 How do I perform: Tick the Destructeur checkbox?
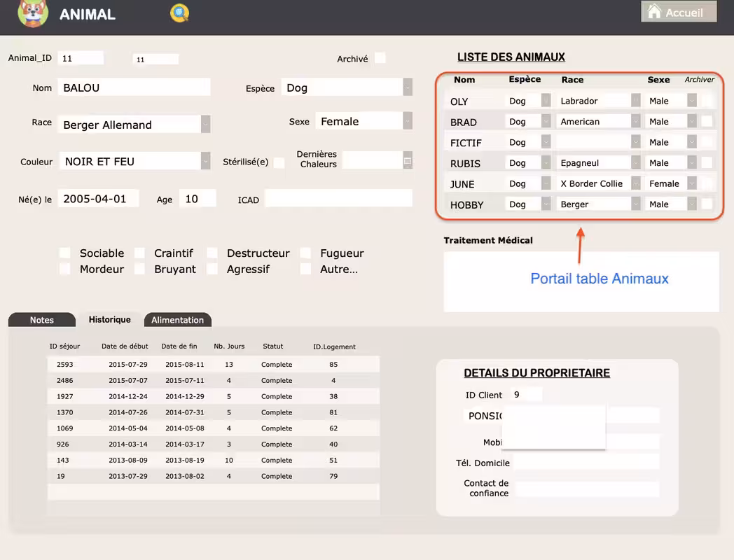(212, 253)
